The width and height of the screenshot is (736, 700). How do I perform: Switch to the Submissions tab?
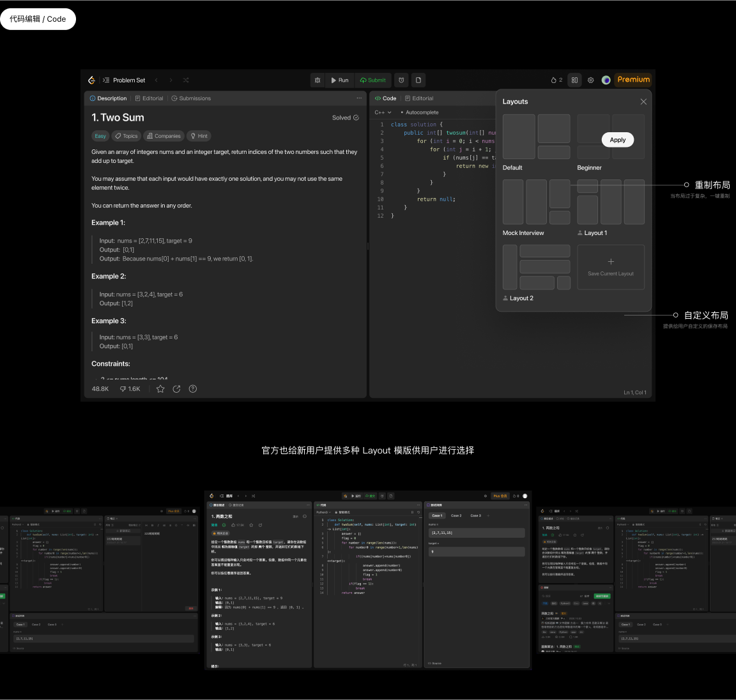click(x=191, y=98)
